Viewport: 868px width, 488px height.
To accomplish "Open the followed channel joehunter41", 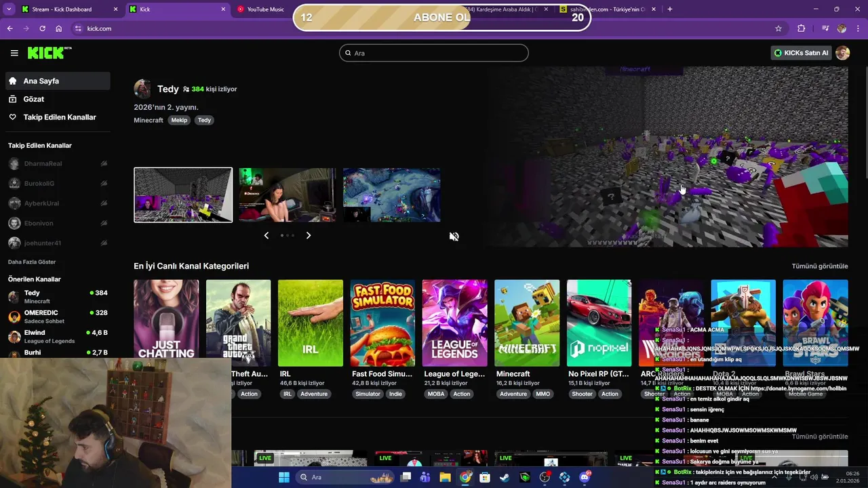I will tap(58, 243).
